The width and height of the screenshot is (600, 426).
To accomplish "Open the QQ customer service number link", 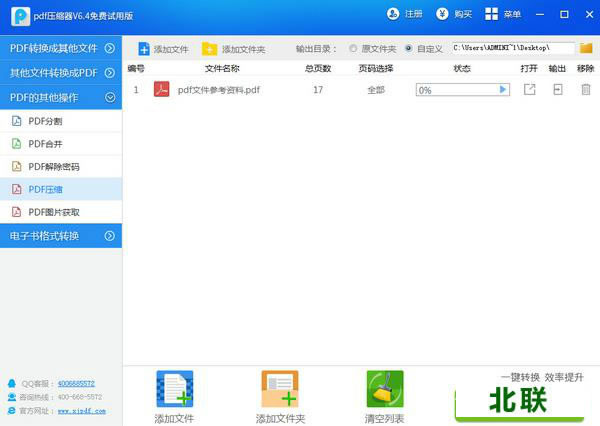I will (x=76, y=384).
